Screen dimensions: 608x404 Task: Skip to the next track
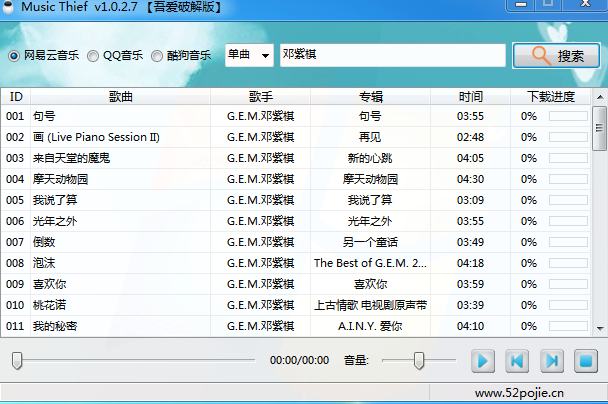[552, 361]
